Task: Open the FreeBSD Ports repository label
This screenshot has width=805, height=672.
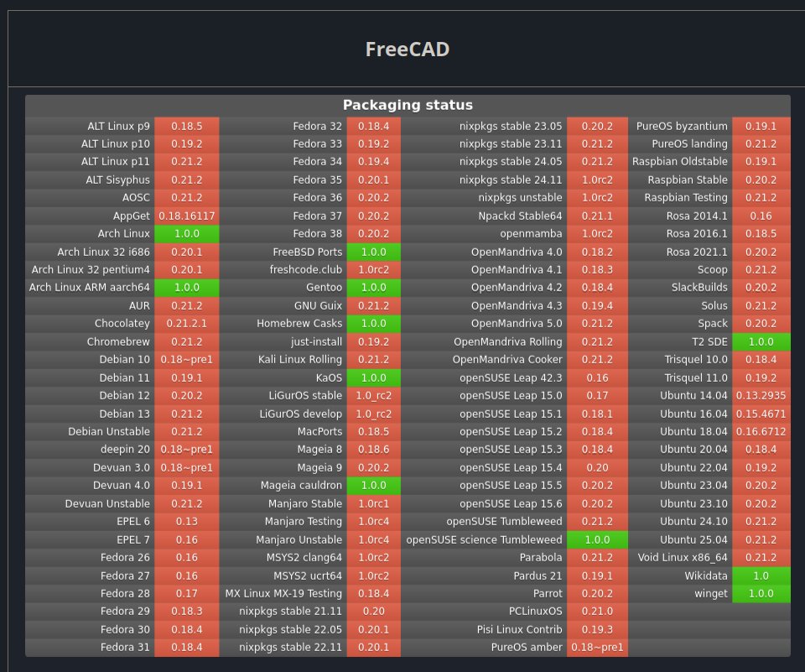Action: coord(308,252)
